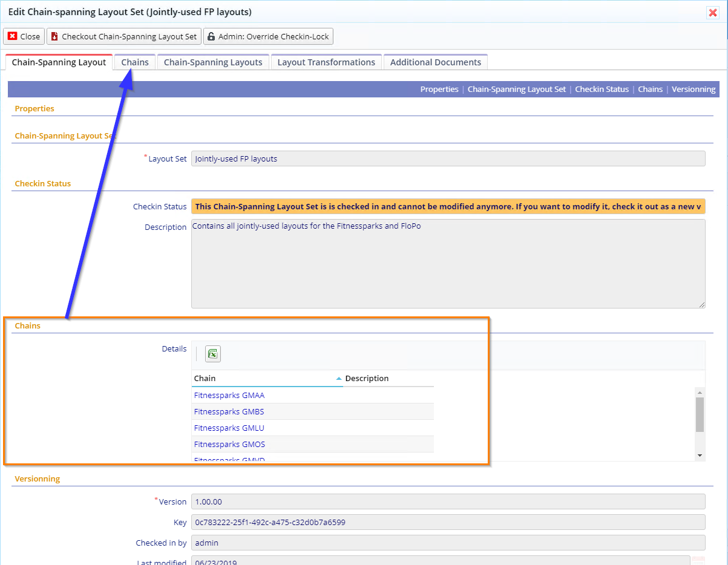Switch to the Chain-Spanning Layouts tab
The height and width of the screenshot is (565, 728).
212,62
